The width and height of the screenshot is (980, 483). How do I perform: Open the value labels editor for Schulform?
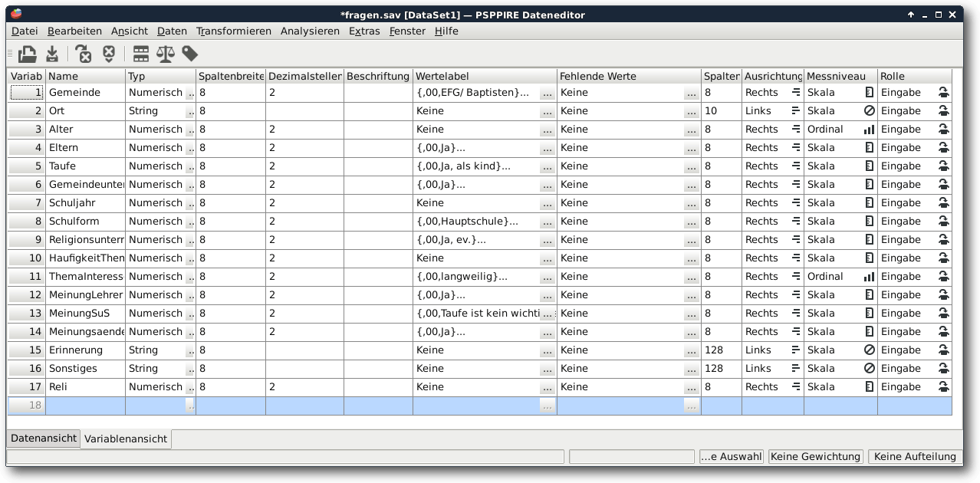pyautogui.click(x=547, y=222)
